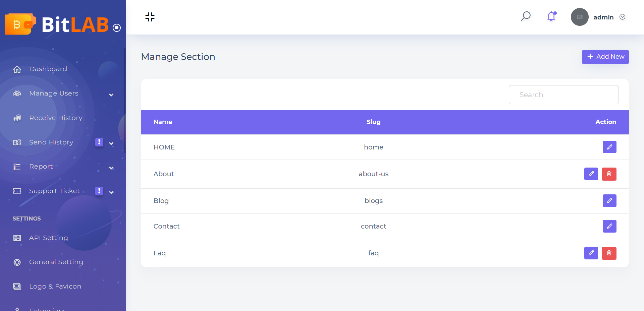This screenshot has width=644, height=311.
Task: Click the notification bell icon
Action: point(551,16)
